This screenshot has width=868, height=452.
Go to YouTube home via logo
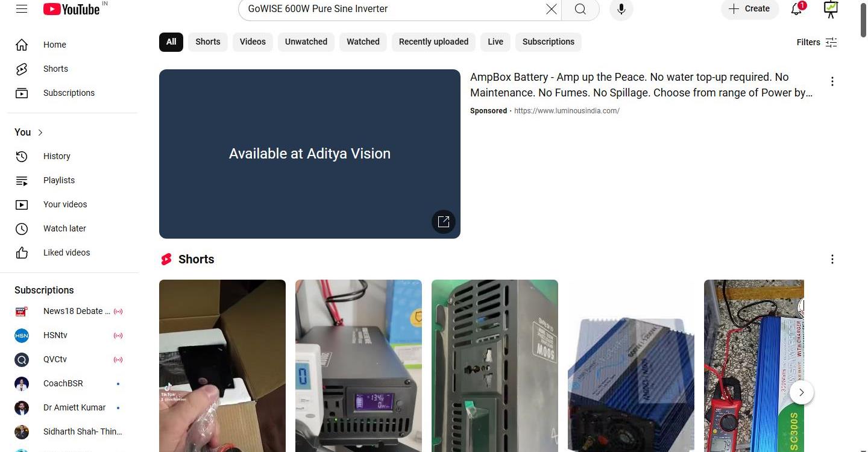pyautogui.click(x=71, y=9)
